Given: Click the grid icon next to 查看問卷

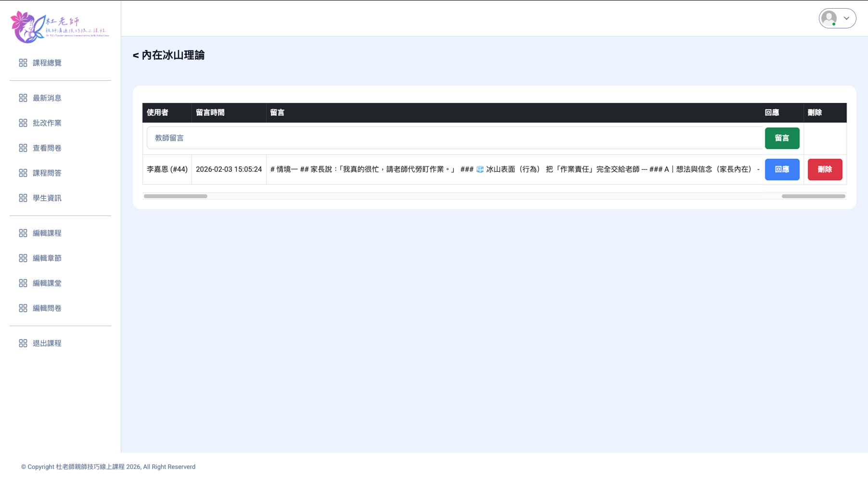Looking at the screenshot, I should [23, 148].
